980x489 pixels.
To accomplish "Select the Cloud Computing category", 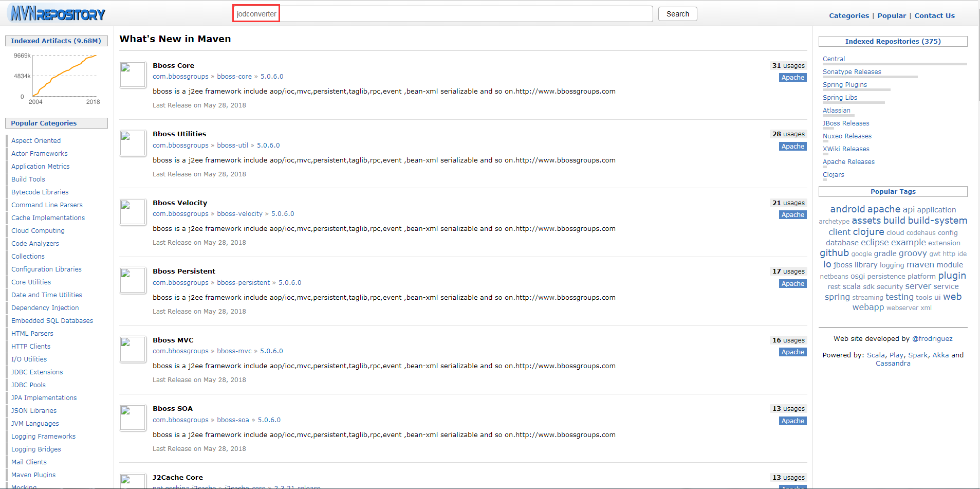I will 38,230.
